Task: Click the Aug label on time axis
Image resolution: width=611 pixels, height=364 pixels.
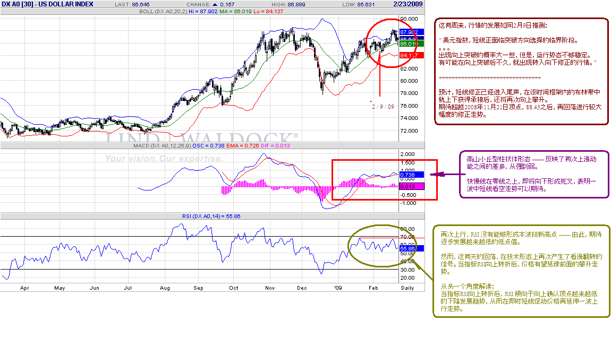Action: [x=165, y=288]
